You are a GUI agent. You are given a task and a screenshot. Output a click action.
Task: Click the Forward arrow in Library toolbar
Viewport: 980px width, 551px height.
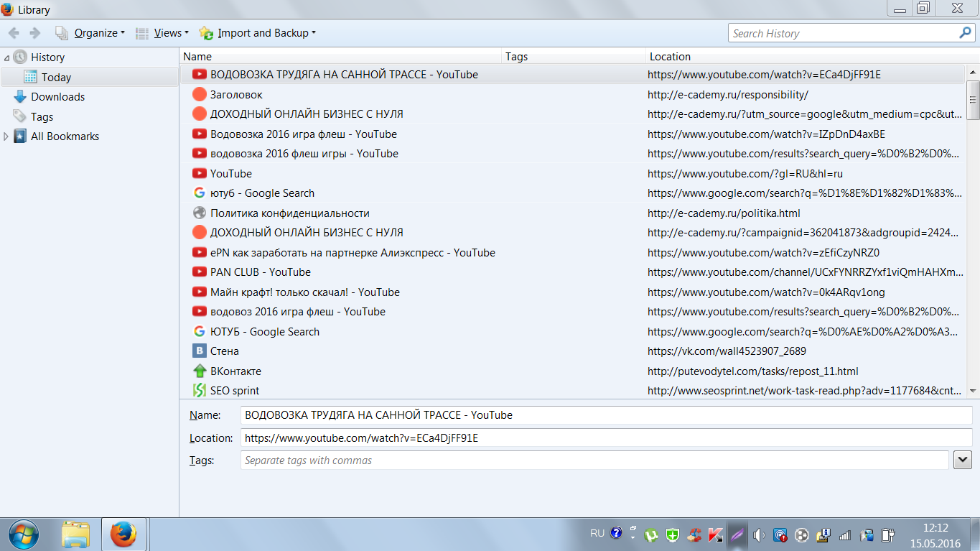point(35,33)
